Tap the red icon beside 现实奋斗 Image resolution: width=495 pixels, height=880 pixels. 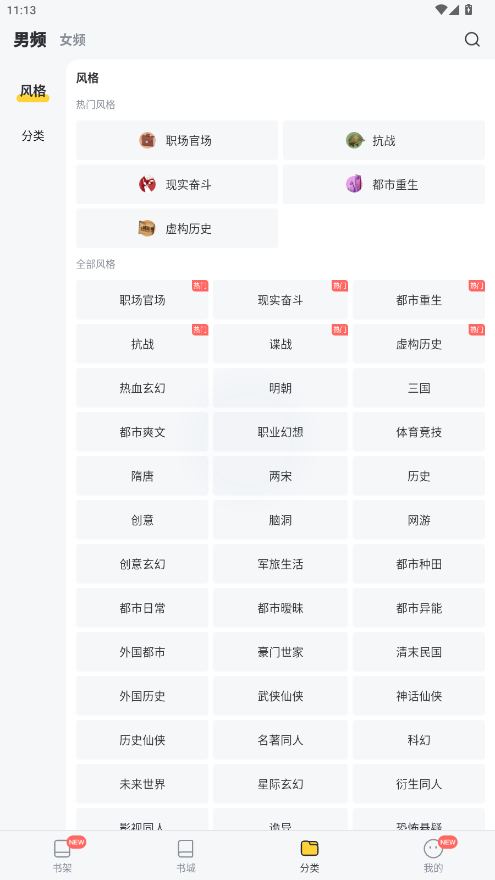(148, 184)
